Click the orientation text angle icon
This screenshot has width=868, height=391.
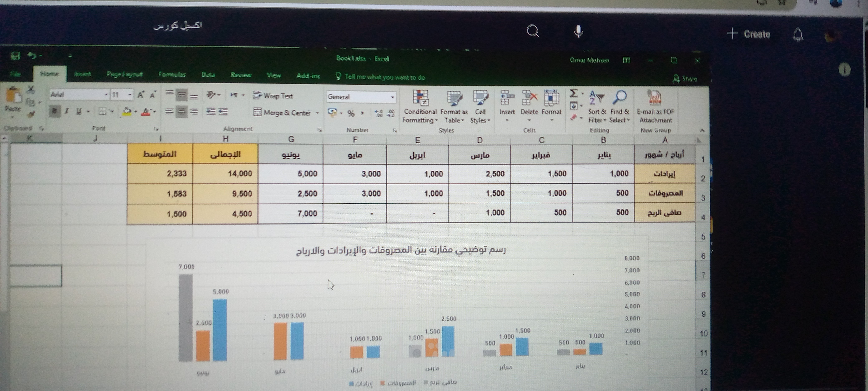point(211,95)
